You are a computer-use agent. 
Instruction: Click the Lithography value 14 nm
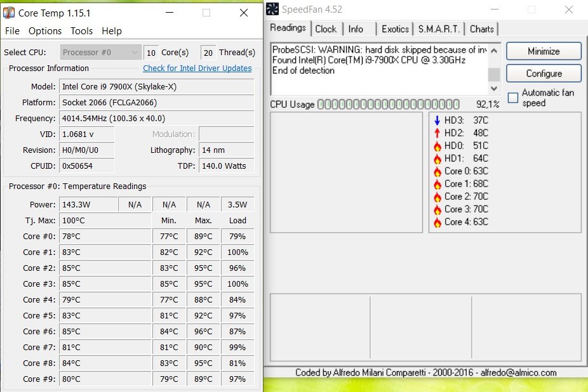coord(227,150)
